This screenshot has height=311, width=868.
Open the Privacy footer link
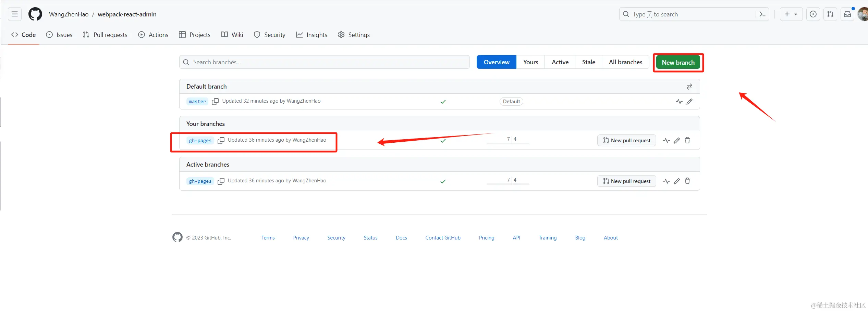(x=301, y=238)
